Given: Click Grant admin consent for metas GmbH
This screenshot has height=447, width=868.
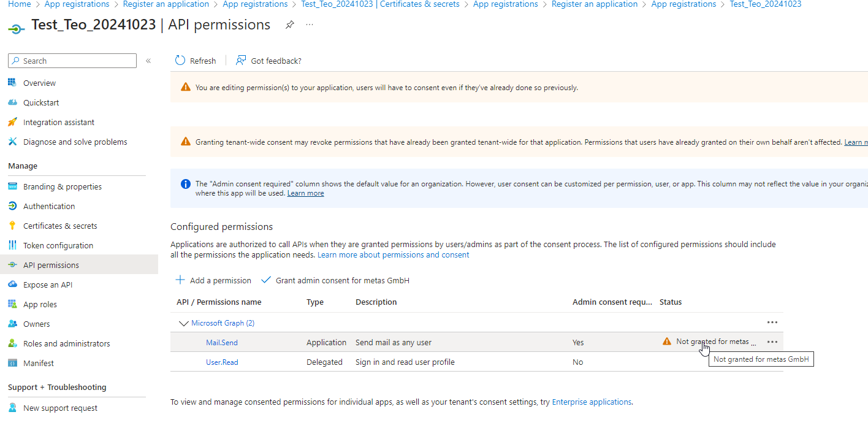Looking at the screenshot, I should [x=335, y=280].
